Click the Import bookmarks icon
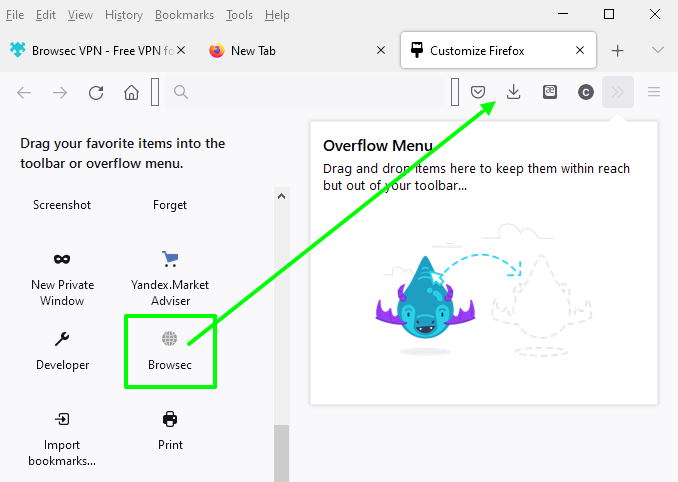 [x=62, y=419]
